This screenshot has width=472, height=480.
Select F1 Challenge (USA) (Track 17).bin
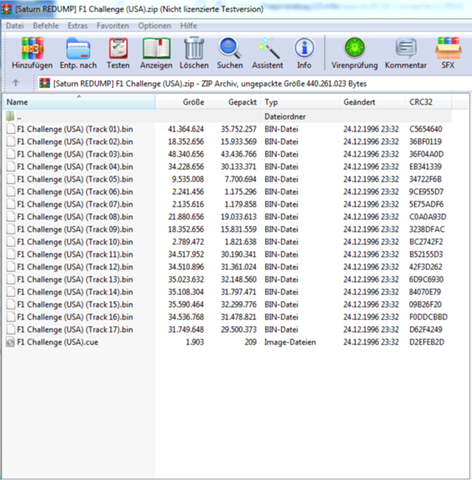tap(75, 330)
